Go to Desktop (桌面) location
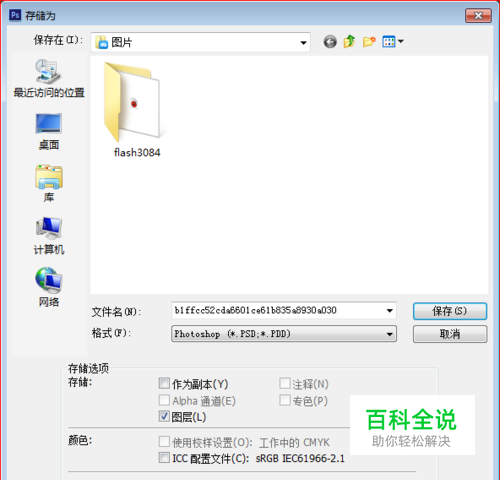This screenshot has height=480, width=500. [49, 132]
